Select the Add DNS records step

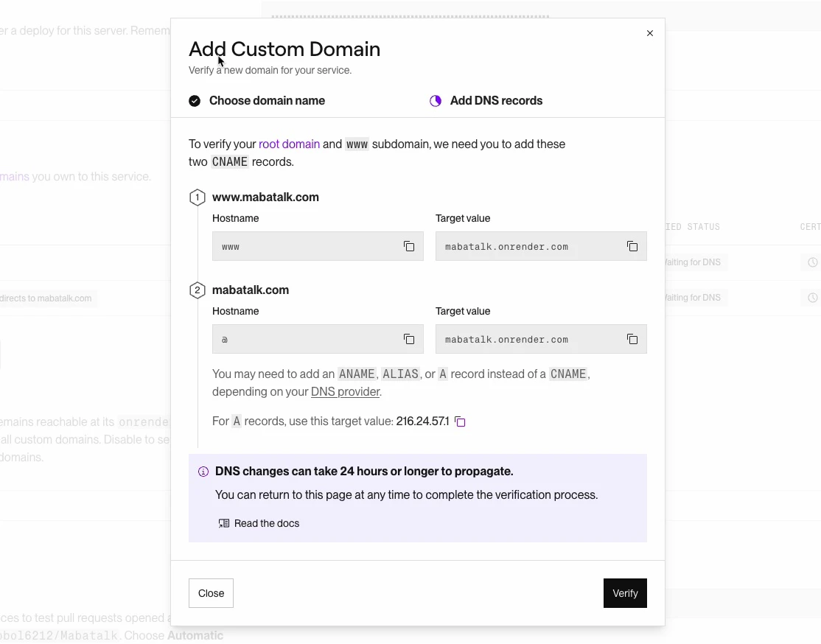pos(495,101)
